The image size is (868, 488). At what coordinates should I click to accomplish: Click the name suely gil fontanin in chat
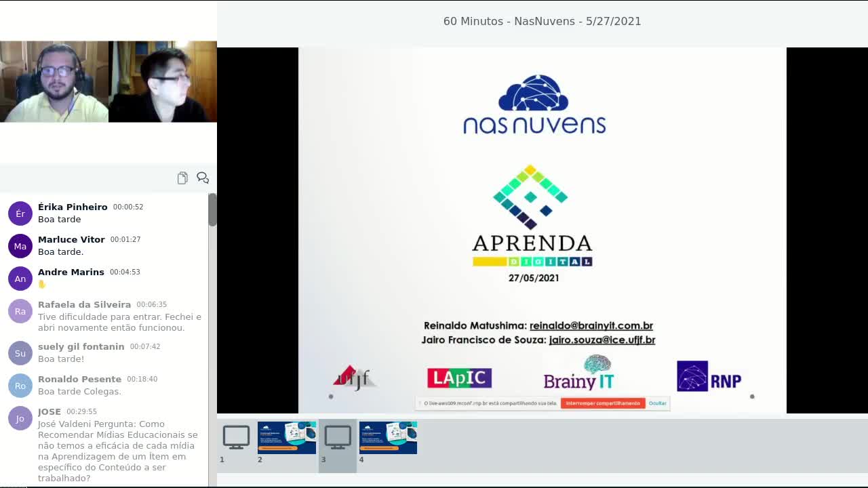click(81, 346)
